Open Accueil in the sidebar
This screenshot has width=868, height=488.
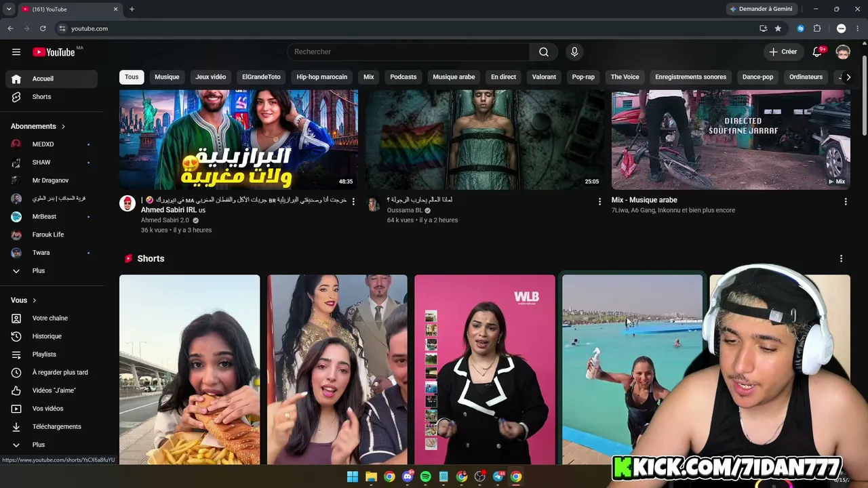point(52,79)
